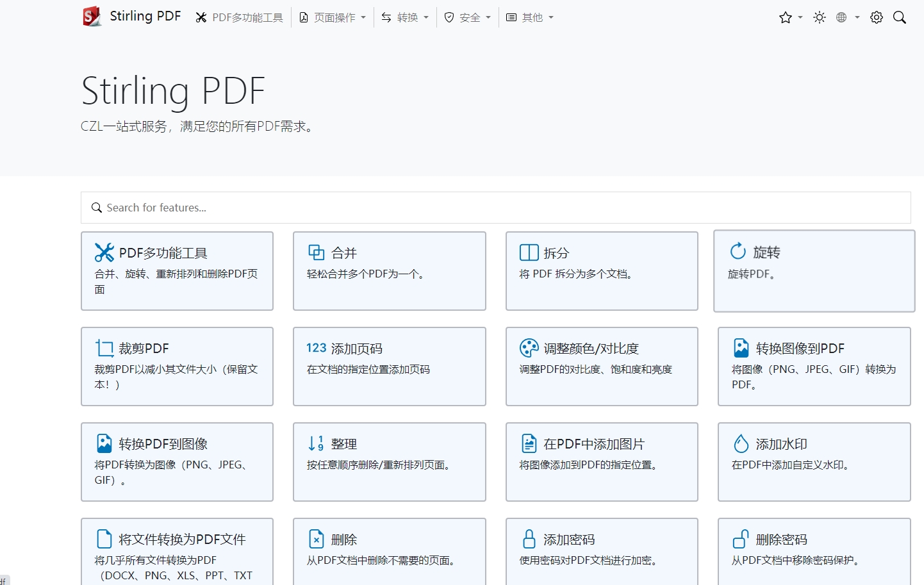
Task: Click the 添加密码 lock icon
Action: [529, 539]
